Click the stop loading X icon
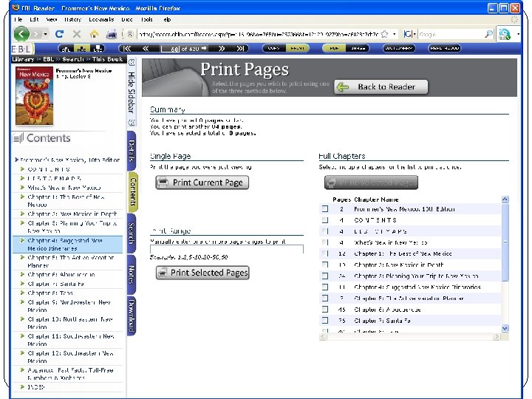Viewport: 532px width, 399px height. 77,34
